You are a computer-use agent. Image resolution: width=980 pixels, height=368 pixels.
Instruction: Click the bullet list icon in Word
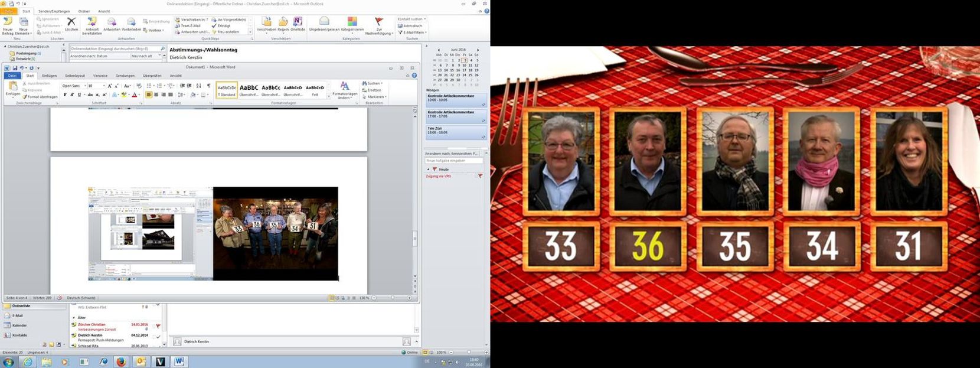click(x=149, y=86)
